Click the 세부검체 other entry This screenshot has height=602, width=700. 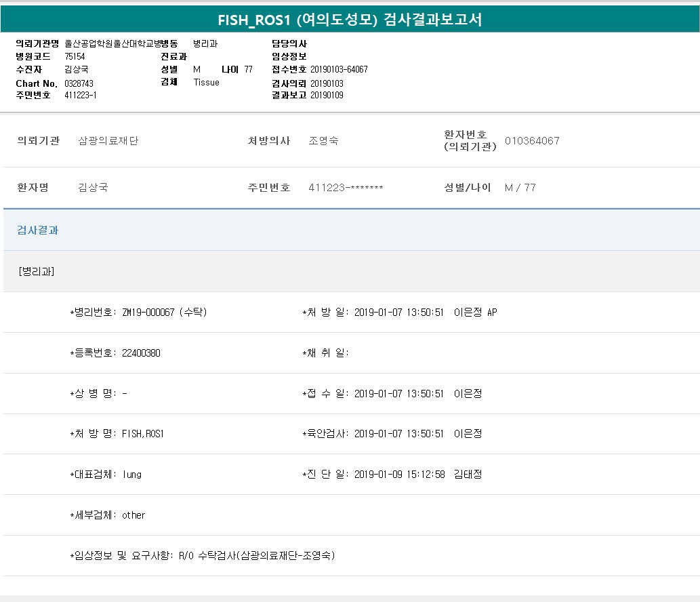pos(133,515)
